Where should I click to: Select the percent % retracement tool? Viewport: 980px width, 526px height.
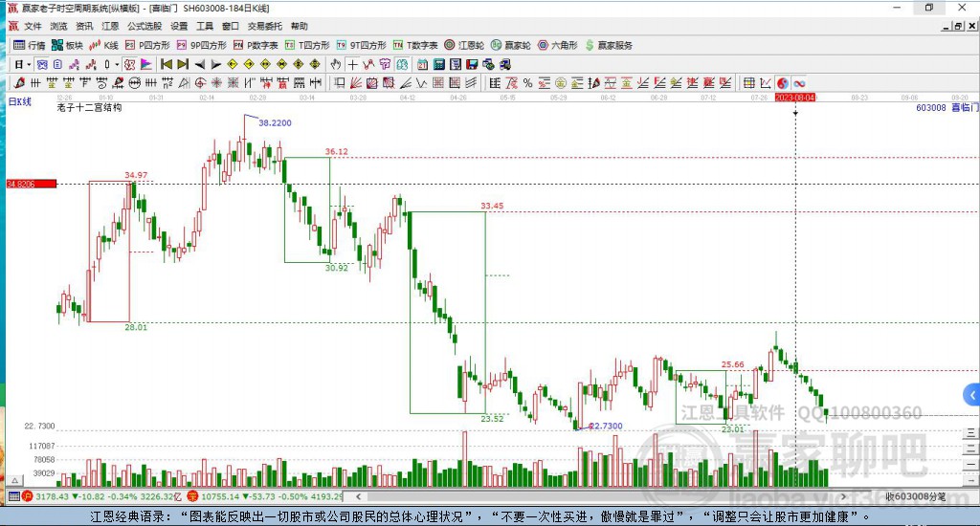pos(528,83)
